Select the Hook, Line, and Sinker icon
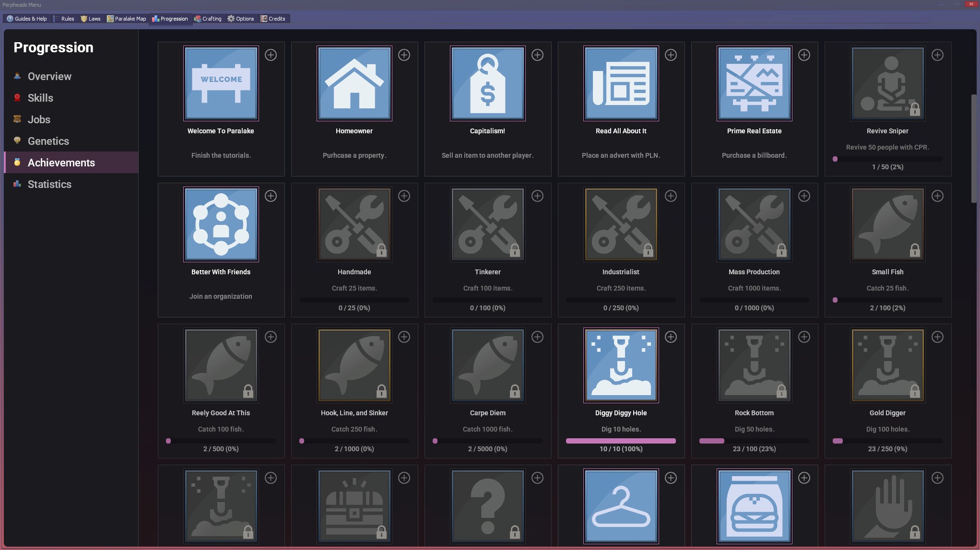Image resolution: width=980 pixels, height=550 pixels. point(354,365)
